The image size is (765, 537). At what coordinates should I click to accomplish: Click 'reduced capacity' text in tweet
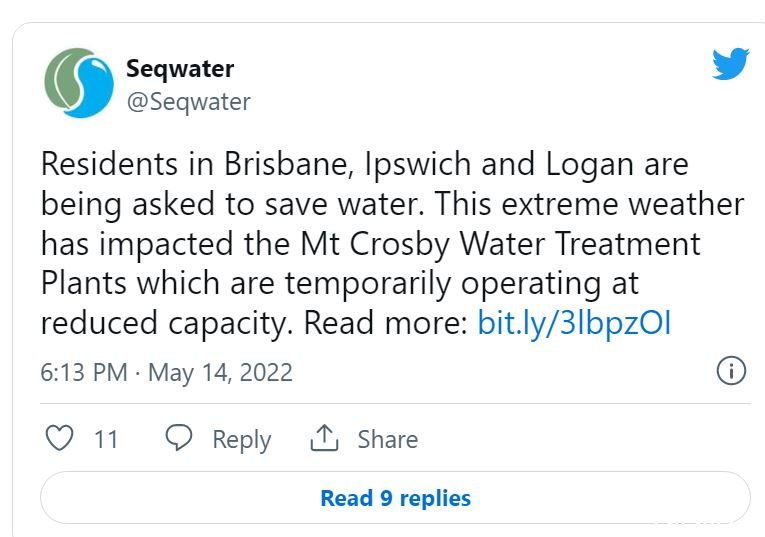click(166, 323)
